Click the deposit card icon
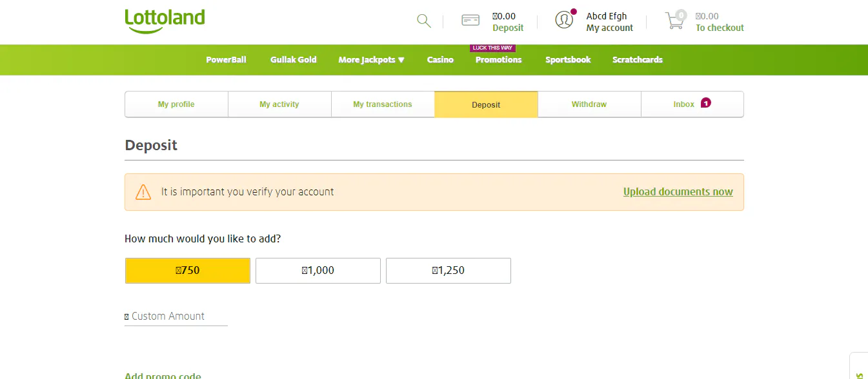 click(470, 21)
